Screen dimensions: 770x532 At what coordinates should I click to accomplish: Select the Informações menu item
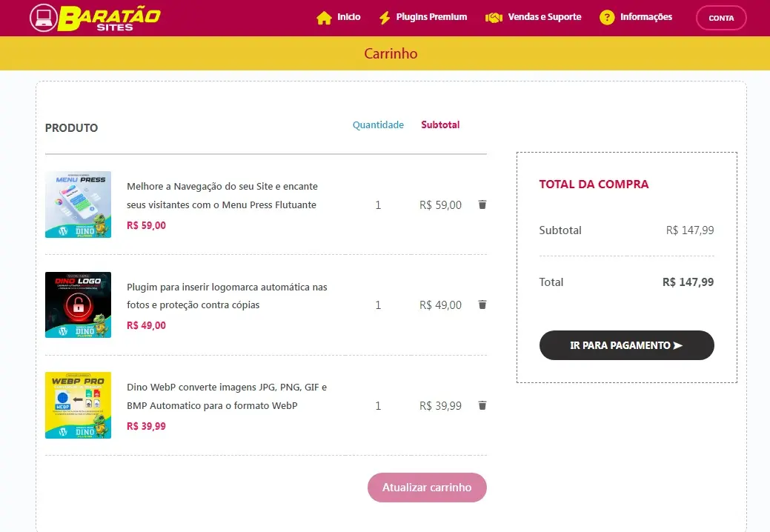[645, 17]
